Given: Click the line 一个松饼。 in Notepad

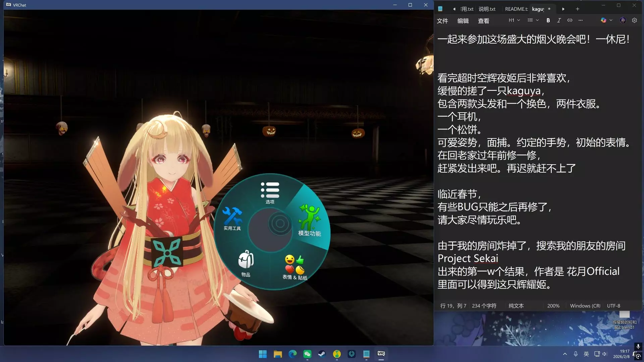Looking at the screenshot, I should click(x=460, y=129).
